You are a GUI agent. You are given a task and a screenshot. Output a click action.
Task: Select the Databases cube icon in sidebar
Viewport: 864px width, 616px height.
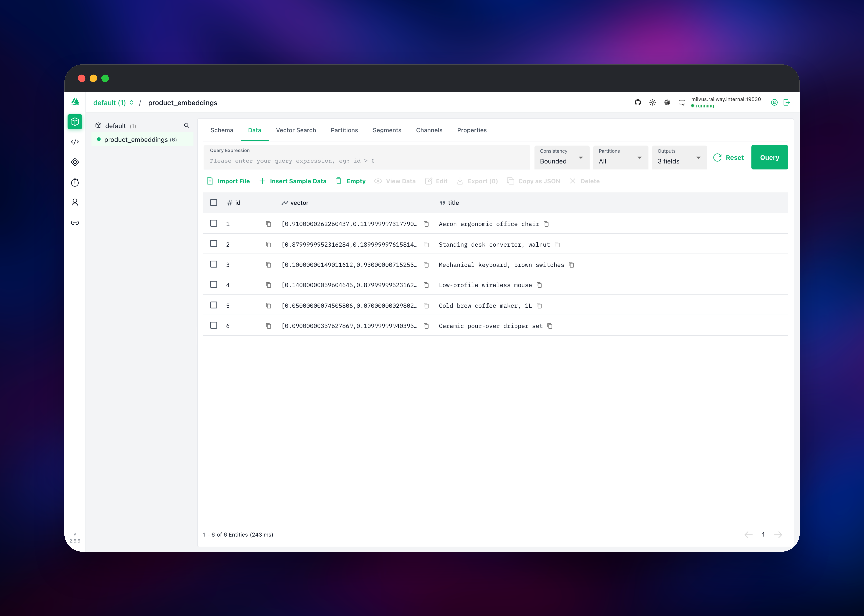click(x=75, y=122)
